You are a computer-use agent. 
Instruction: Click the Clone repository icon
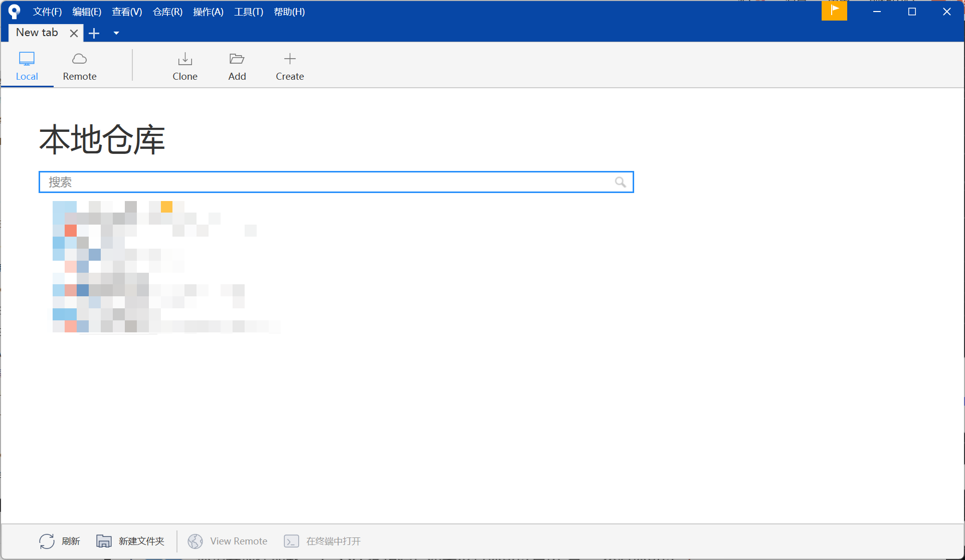coord(185,59)
